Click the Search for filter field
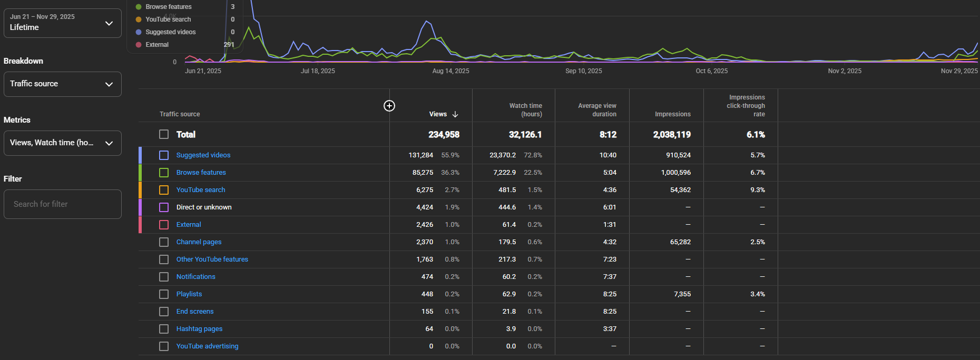 [x=62, y=204]
